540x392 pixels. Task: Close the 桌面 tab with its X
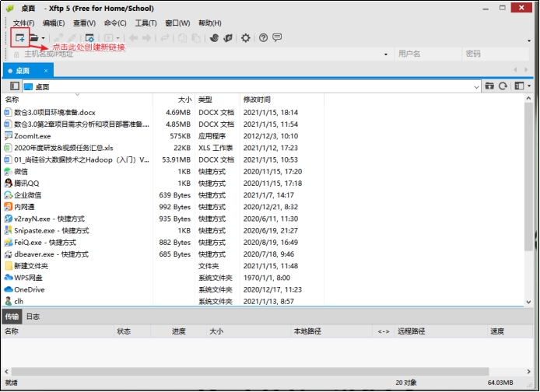pyautogui.click(x=46, y=71)
